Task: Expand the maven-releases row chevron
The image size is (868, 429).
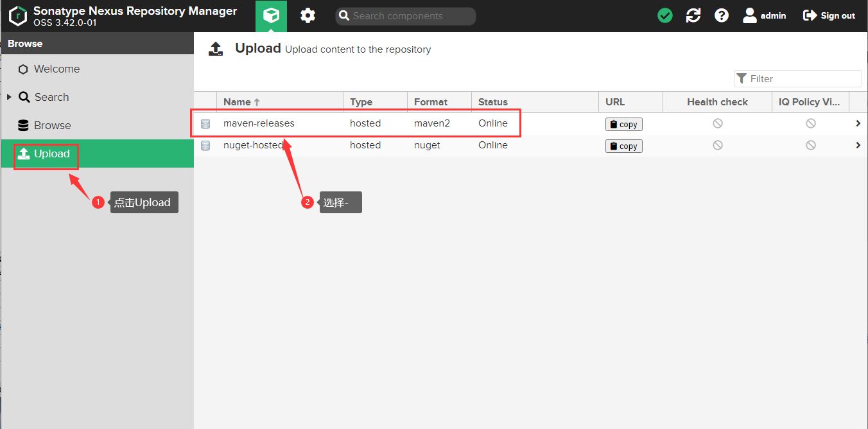Action: (858, 123)
